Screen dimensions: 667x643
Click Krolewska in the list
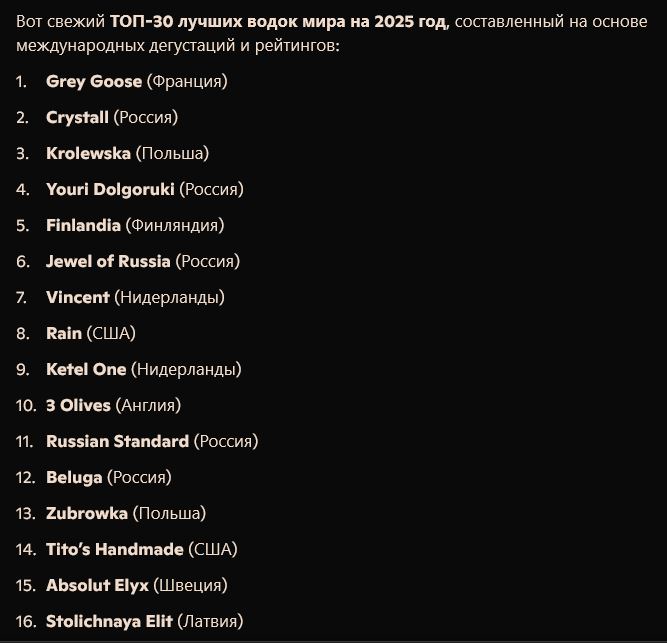[x=88, y=154]
